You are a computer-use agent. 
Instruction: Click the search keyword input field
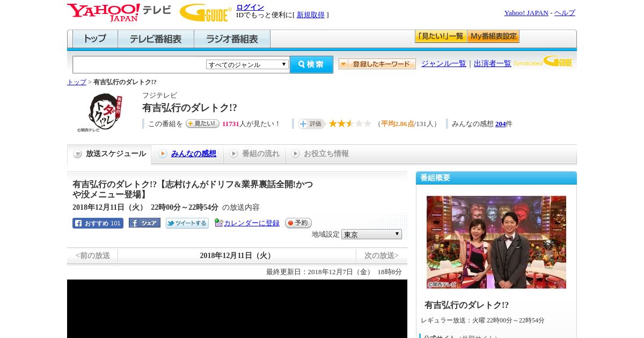click(x=140, y=64)
